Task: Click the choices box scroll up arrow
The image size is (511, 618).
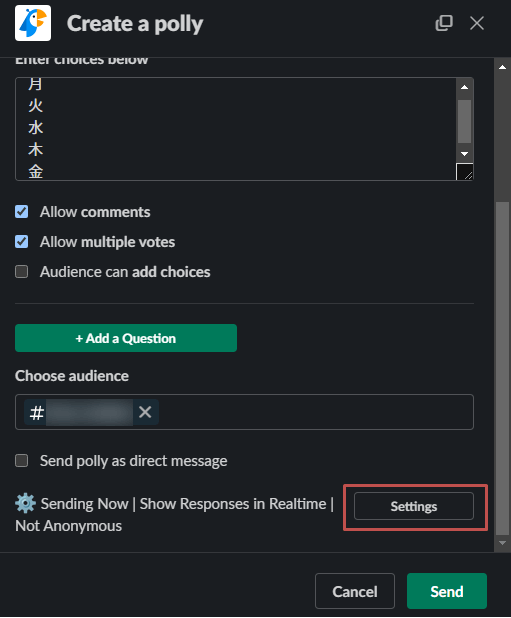Action: [x=465, y=87]
